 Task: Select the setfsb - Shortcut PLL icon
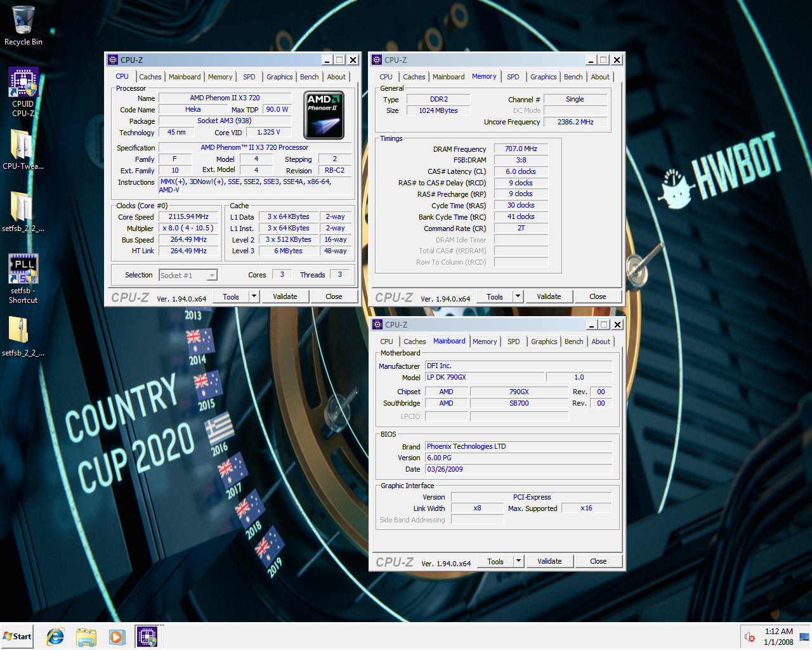pyautogui.click(x=23, y=278)
